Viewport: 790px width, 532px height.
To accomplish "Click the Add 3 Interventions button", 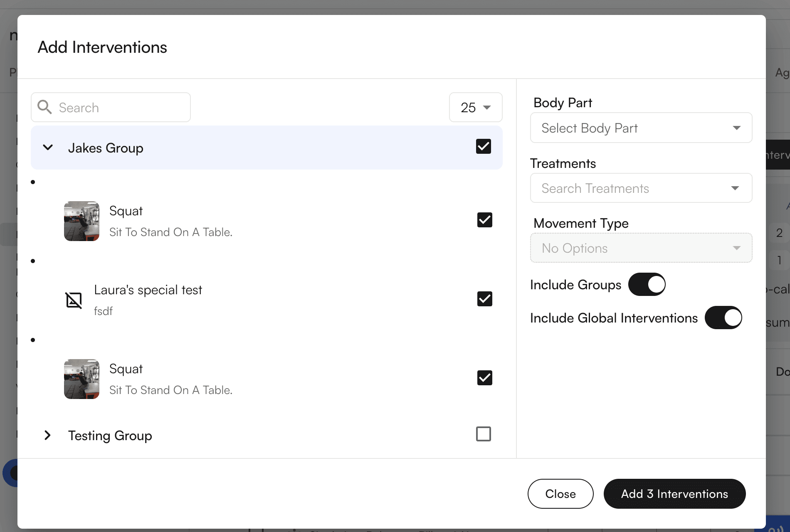I will (x=674, y=494).
